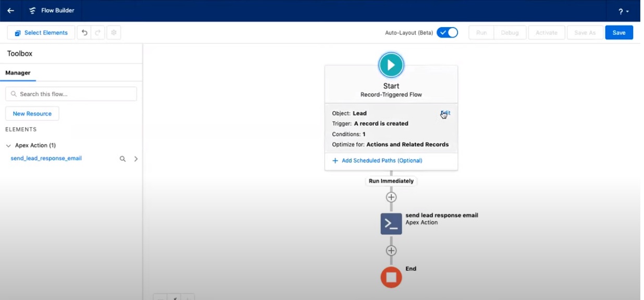Click the 'Conditions: 1' line
Viewport: 644px width, 300px height.
click(349, 134)
